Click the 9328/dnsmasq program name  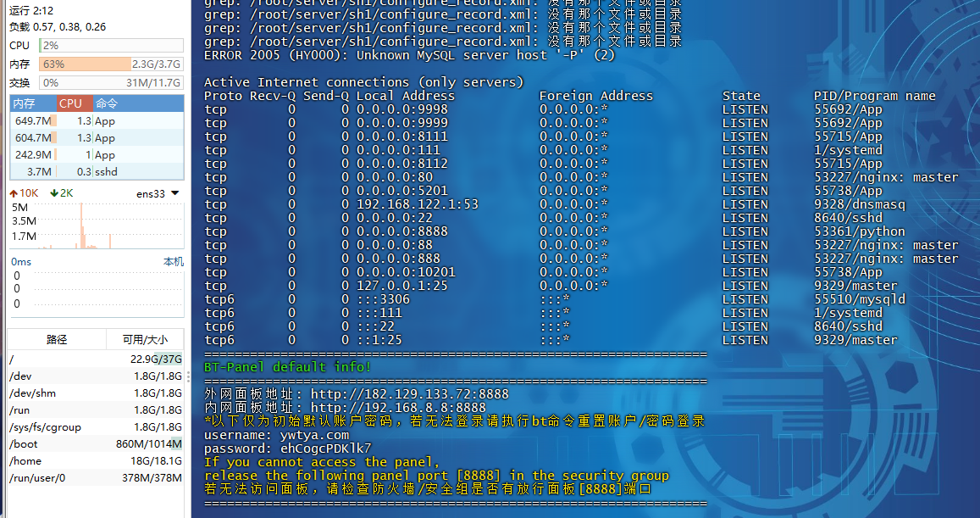point(860,204)
